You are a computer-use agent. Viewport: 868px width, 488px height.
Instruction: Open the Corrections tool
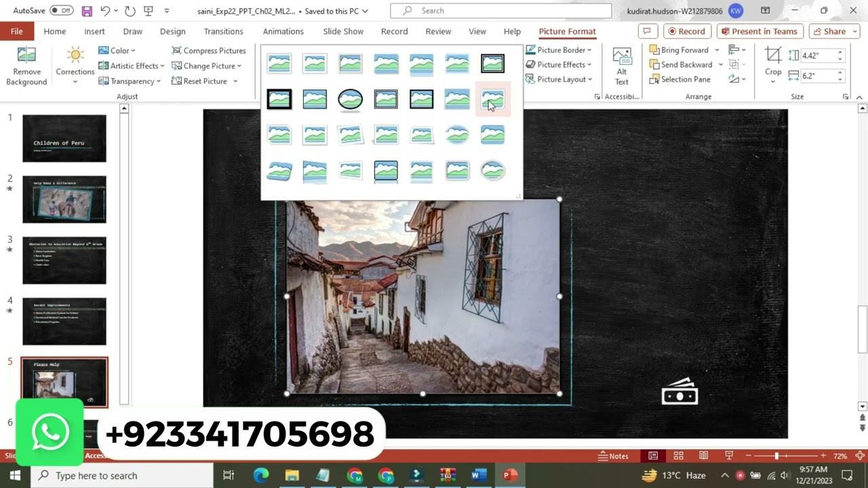coord(75,66)
